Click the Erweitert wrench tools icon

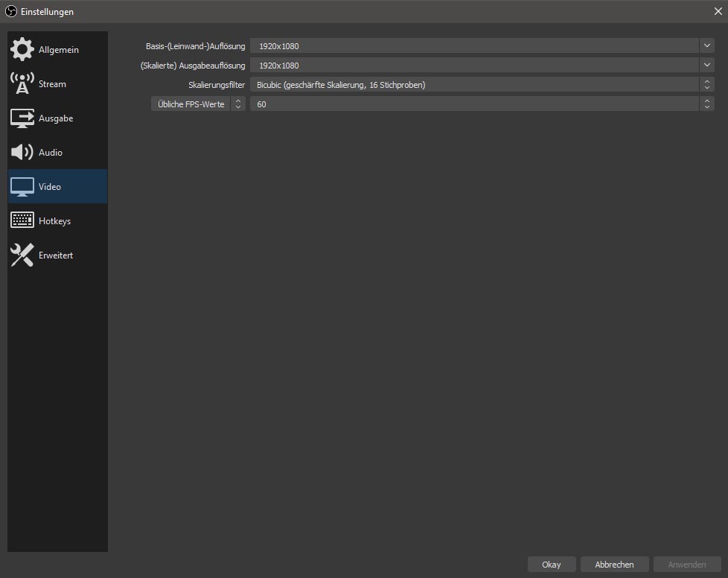coord(22,255)
